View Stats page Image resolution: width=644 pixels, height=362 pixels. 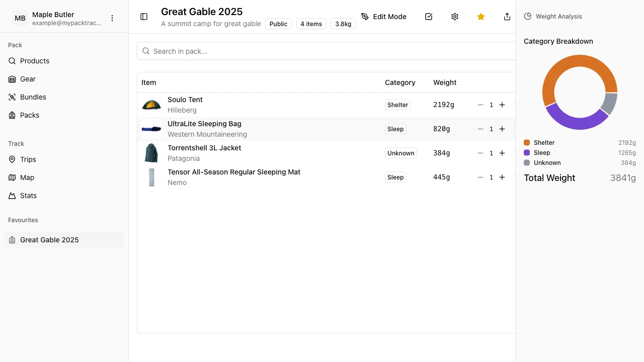tap(28, 196)
